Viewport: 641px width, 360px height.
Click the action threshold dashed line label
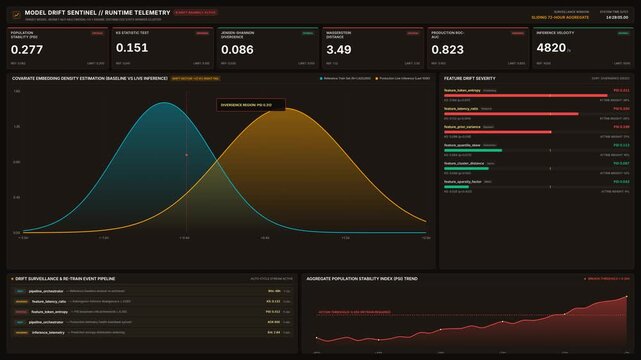[x=354, y=312]
